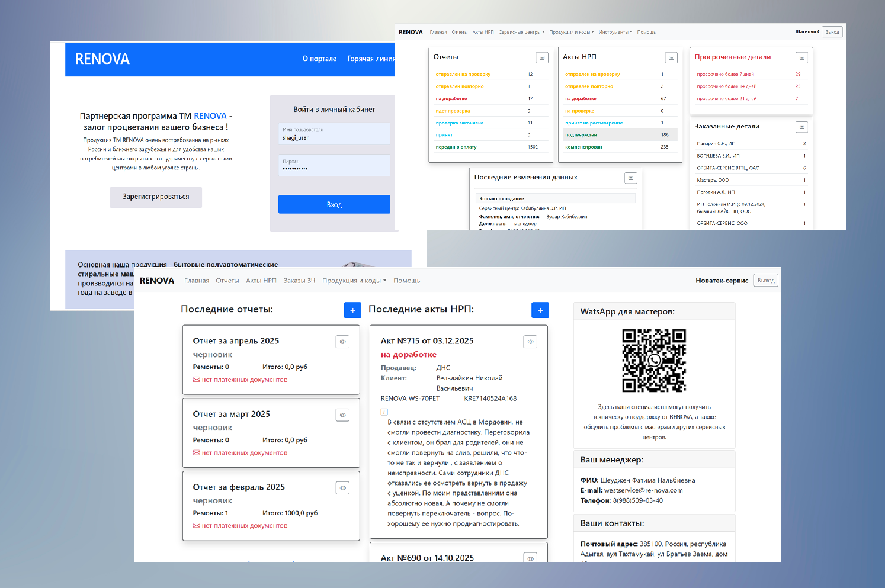Click the RENOVA logo in the Новатек-сервис navbar
Screen dimensions: 885x588
[157, 281]
